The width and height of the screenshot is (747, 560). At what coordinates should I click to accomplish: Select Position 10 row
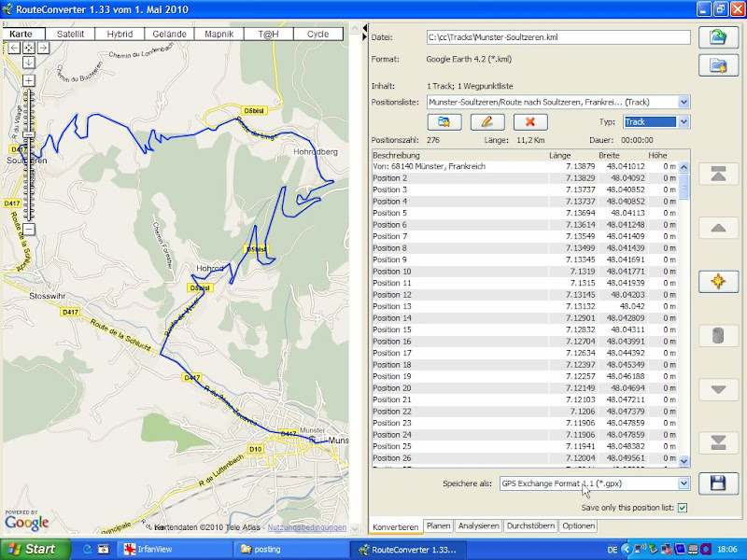[x=524, y=272]
